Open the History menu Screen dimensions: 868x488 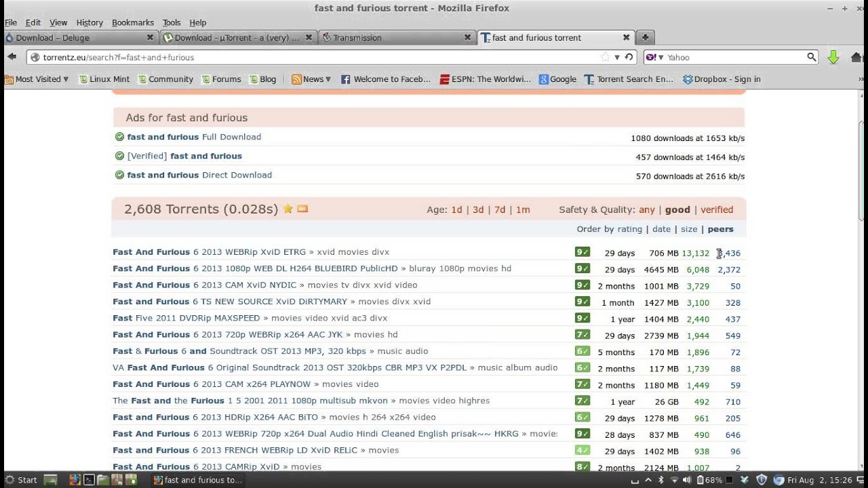point(90,22)
